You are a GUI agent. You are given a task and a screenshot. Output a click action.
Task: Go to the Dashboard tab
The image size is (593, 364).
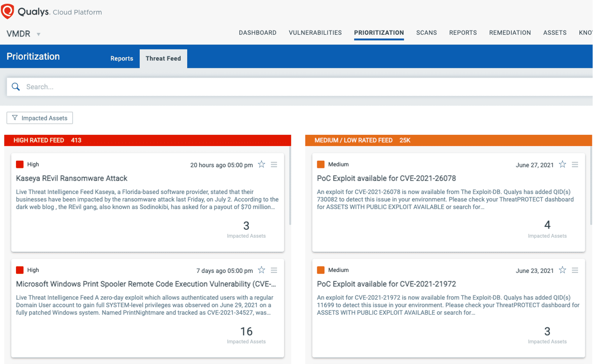coord(257,33)
